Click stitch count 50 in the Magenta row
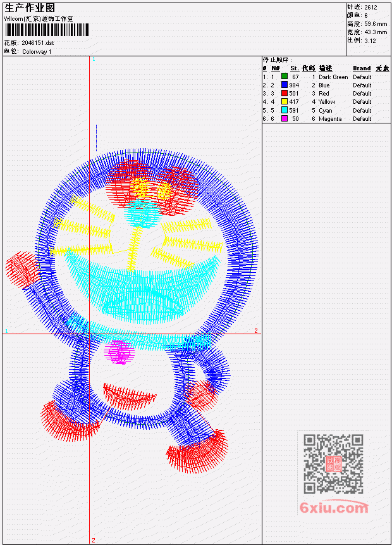Viewport: 392px width, 545px height. tap(295, 119)
